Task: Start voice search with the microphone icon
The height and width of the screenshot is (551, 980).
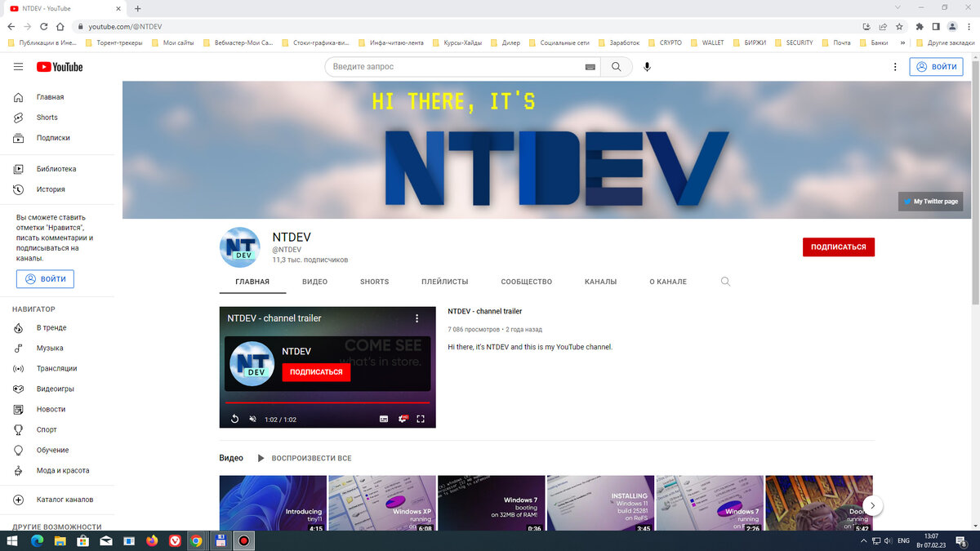Action: coord(648,67)
